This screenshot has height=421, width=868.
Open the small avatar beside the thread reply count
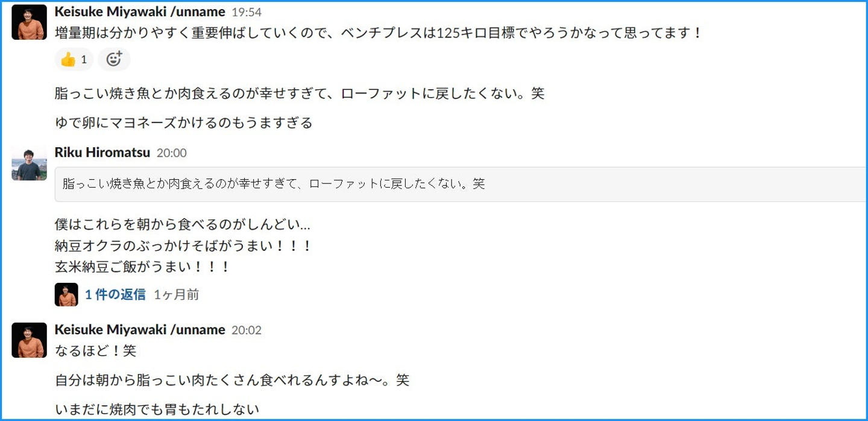click(x=66, y=294)
